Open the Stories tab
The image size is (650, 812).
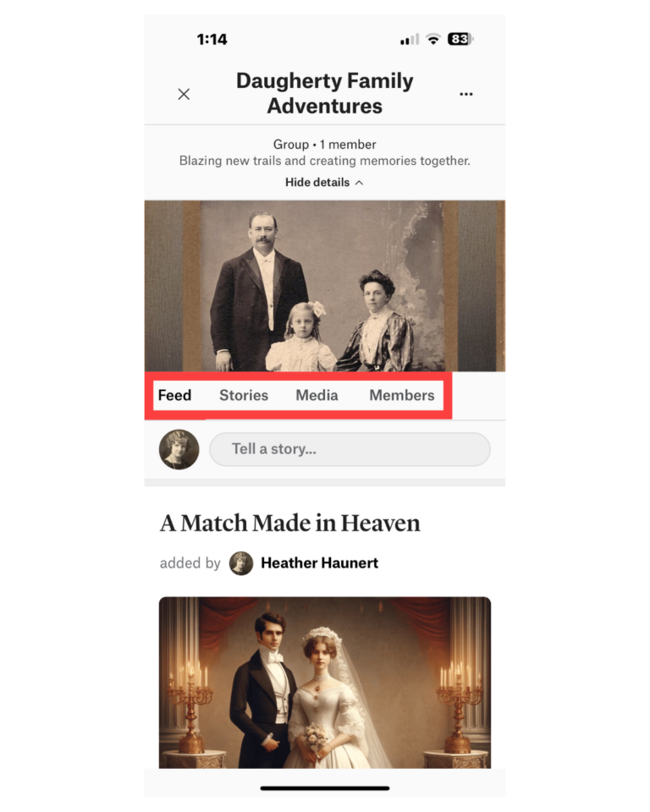click(x=244, y=396)
